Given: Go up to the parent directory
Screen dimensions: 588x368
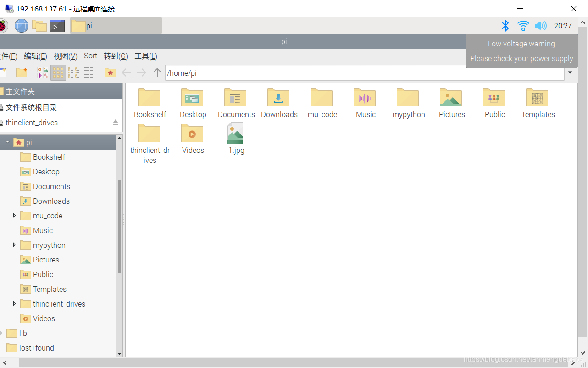Looking at the screenshot, I should (x=157, y=72).
